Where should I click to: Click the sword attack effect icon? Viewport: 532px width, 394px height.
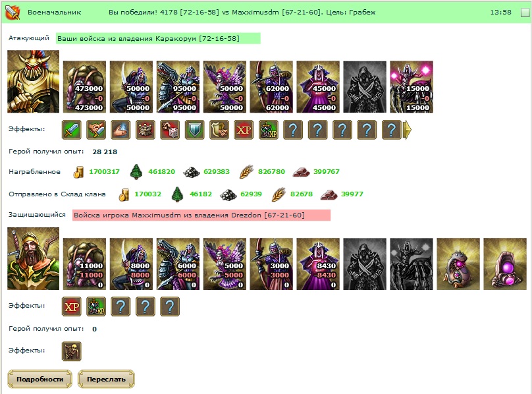tap(72, 130)
